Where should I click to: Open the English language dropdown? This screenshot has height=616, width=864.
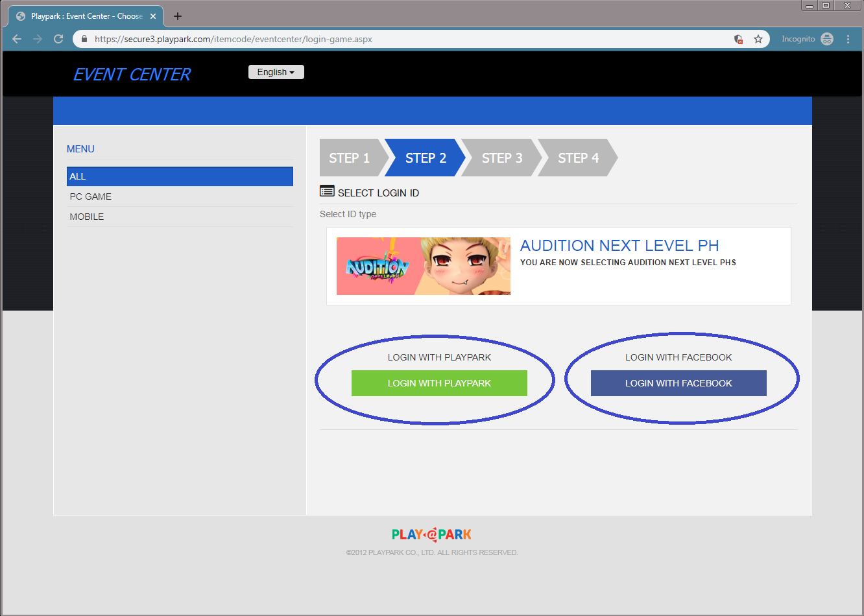(276, 72)
